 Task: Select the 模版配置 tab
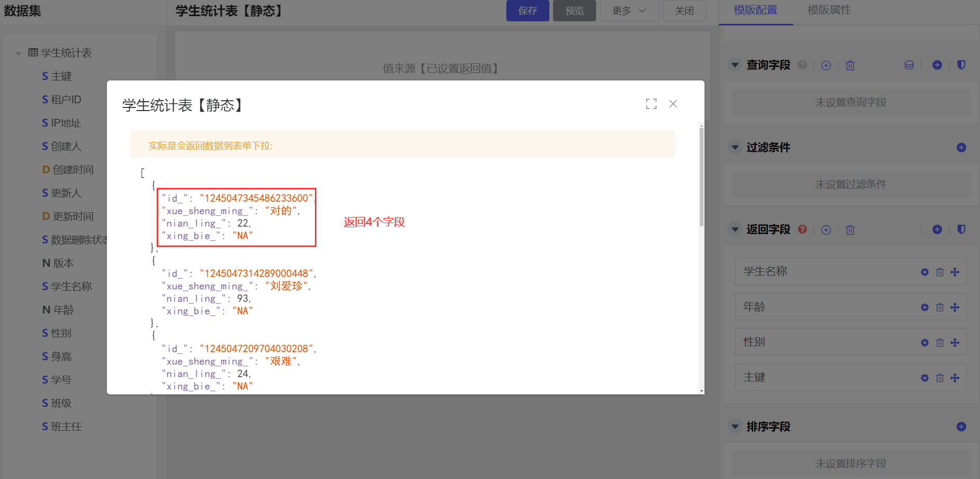point(755,10)
